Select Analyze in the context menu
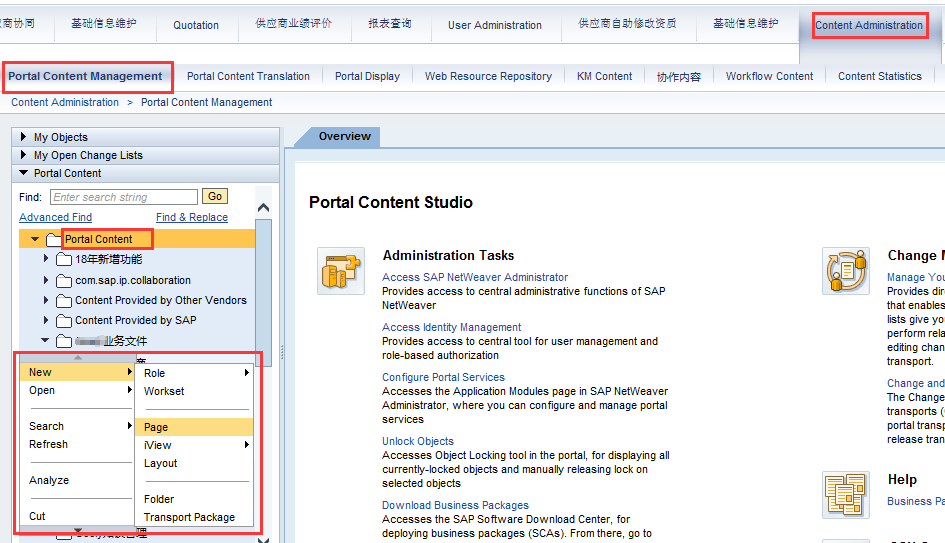 77,480
